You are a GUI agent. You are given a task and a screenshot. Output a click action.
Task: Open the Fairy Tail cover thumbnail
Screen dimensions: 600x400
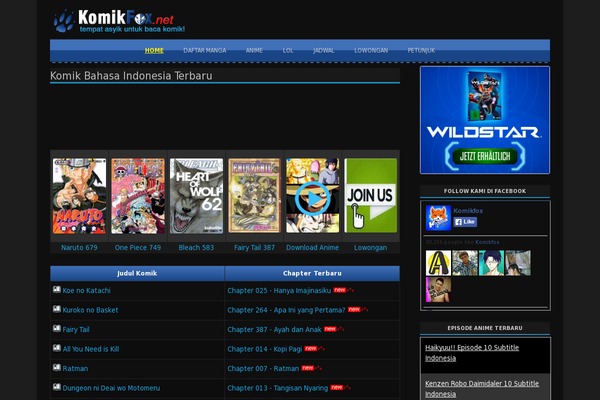254,196
